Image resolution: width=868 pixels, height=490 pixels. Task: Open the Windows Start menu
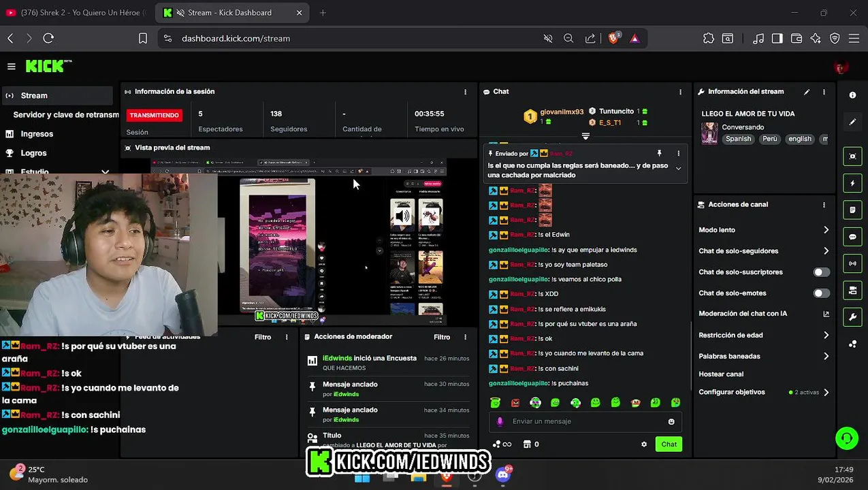coord(362,478)
